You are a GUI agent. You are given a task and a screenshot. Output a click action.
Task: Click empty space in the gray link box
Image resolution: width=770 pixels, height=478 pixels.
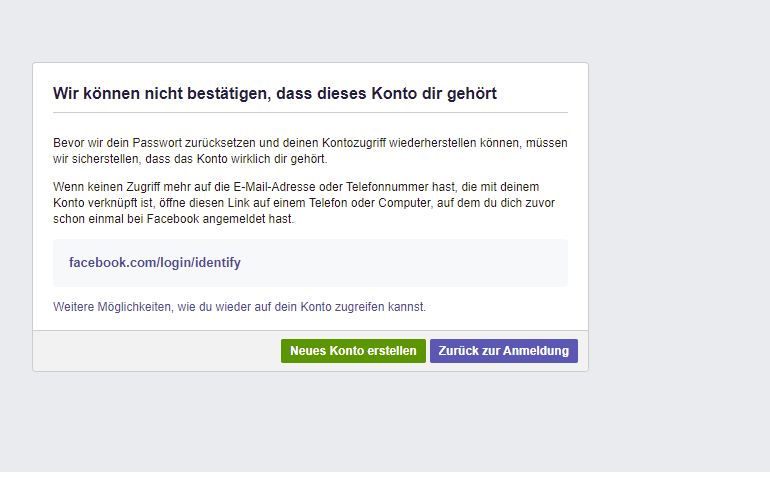[420, 263]
